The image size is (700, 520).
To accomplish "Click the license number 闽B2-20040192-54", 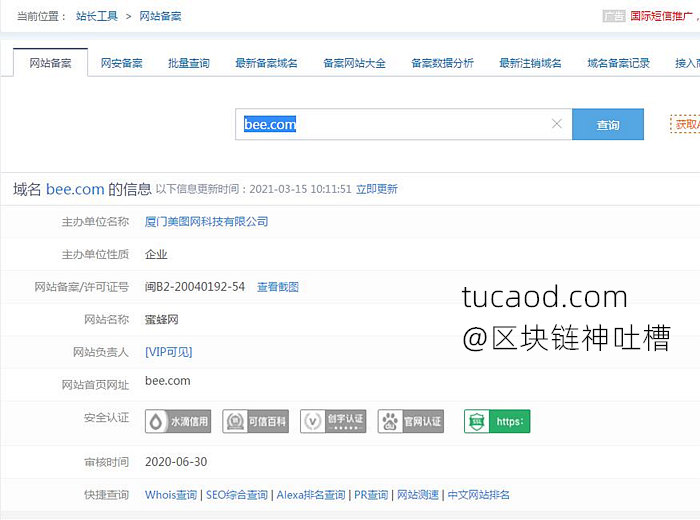I will [x=195, y=287].
